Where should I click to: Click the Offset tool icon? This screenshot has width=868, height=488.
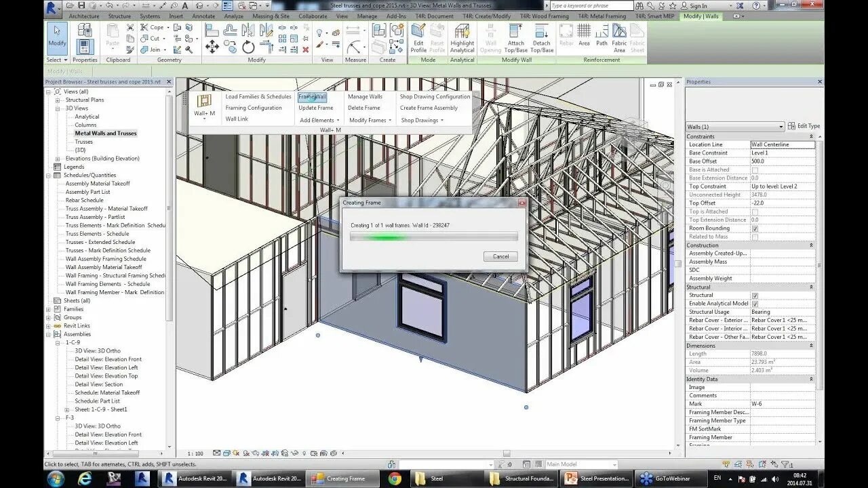[231, 30]
